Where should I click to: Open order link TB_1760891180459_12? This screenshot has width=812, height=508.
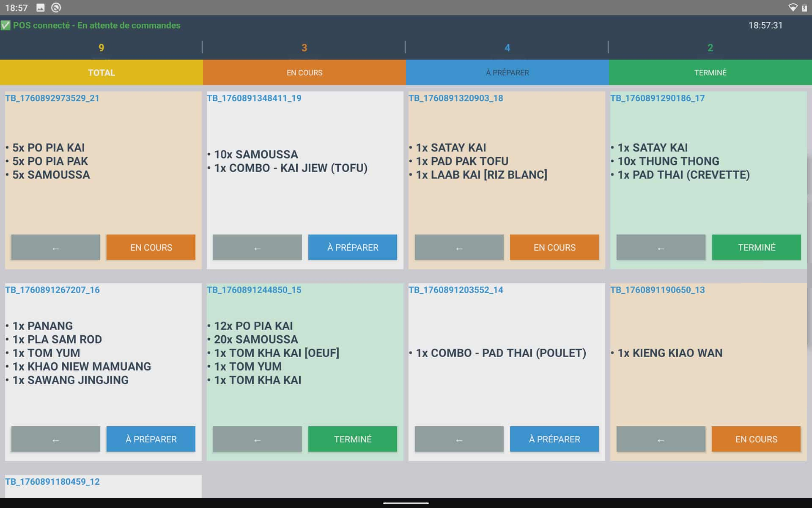tap(52, 482)
